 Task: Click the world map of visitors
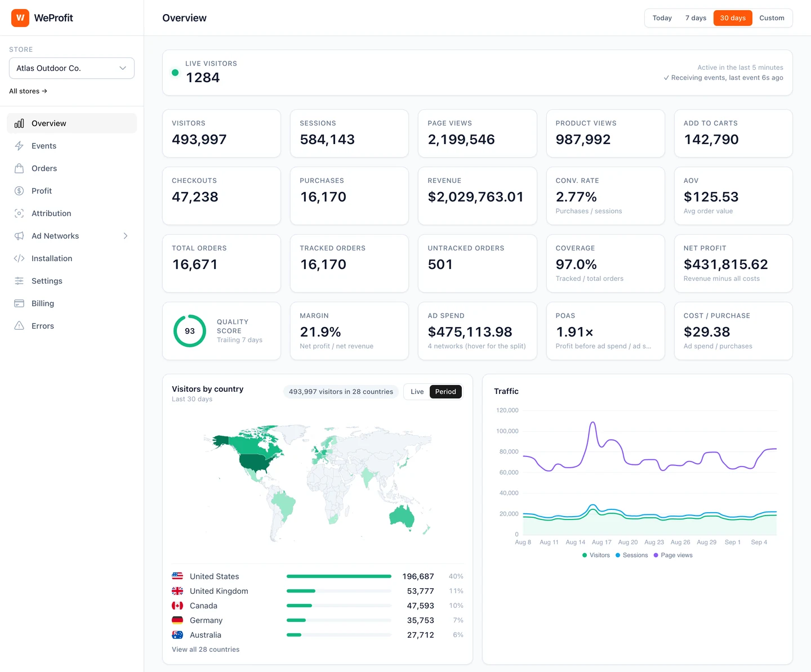point(318,483)
